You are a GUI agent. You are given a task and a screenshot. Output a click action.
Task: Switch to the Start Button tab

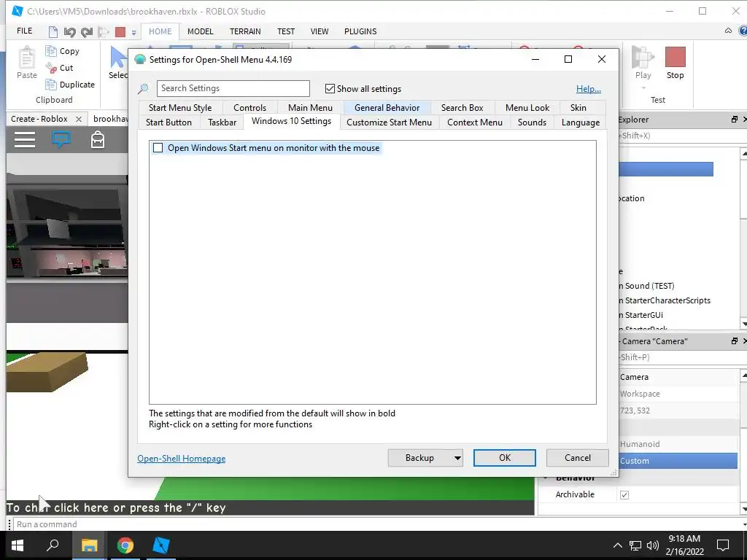169,122
